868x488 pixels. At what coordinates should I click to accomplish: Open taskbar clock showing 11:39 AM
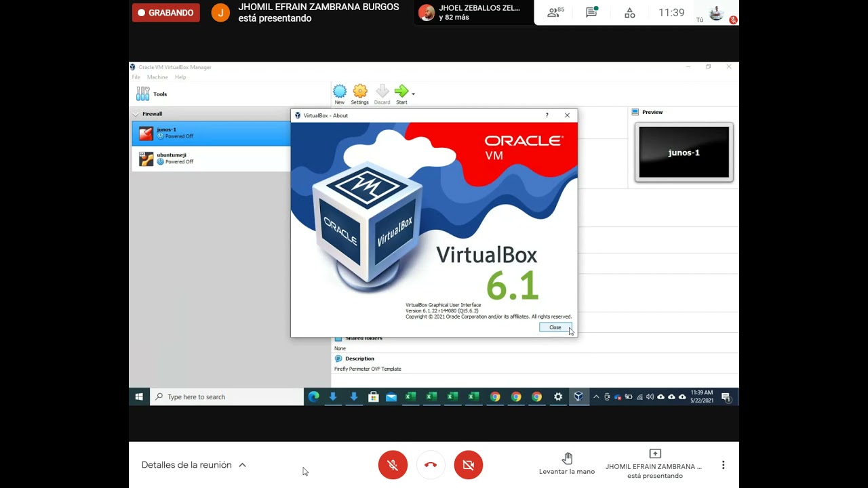tap(702, 396)
